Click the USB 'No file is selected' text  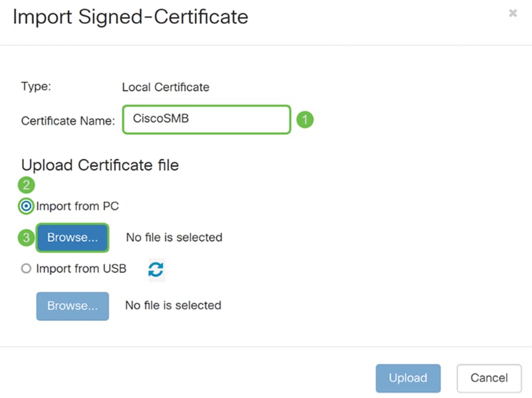174,305
